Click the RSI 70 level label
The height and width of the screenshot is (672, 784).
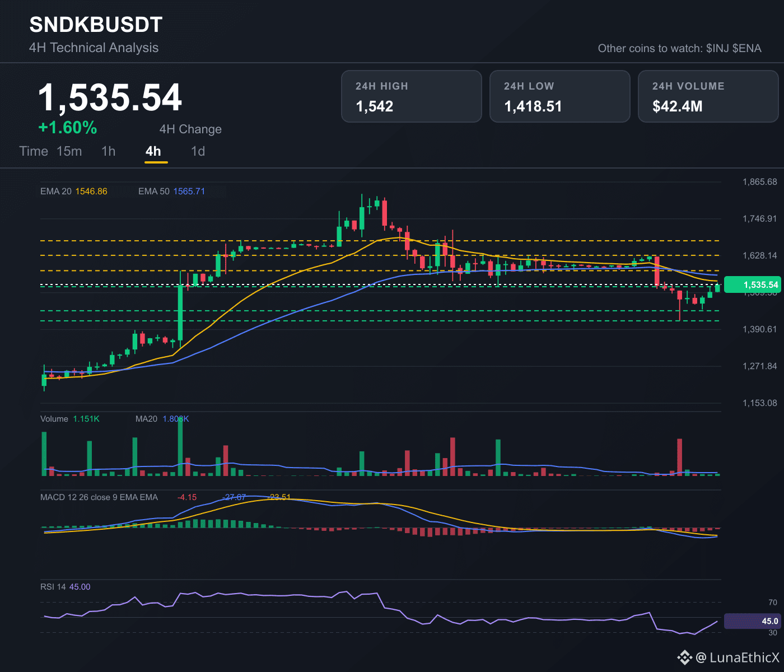(773, 603)
